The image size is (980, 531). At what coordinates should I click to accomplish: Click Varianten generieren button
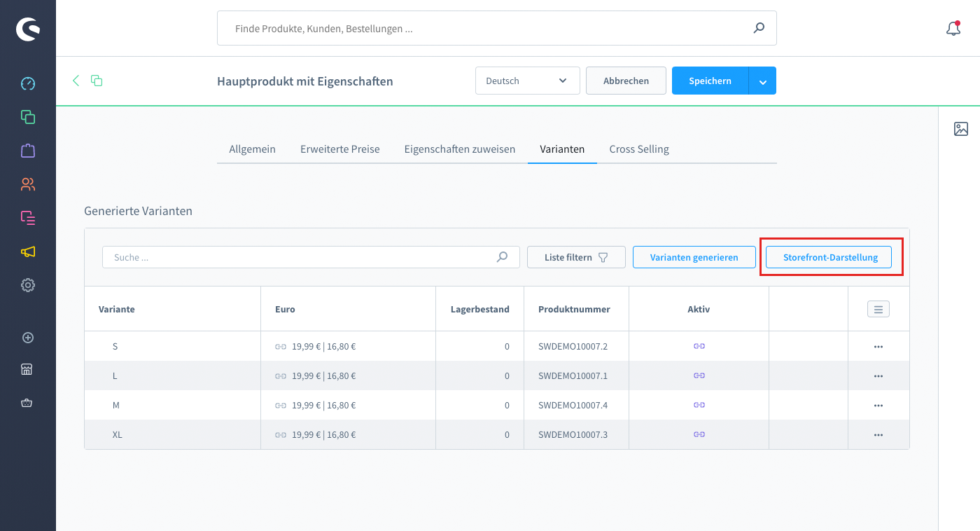(x=694, y=257)
